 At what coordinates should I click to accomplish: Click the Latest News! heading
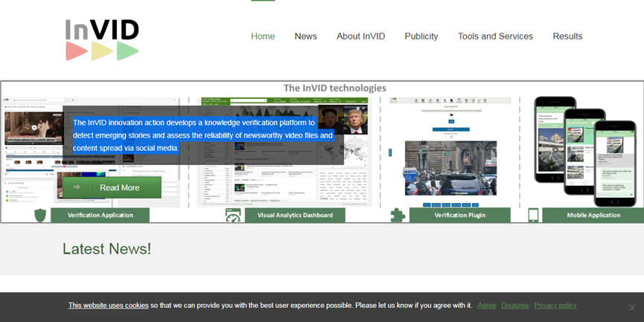click(x=106, y=248)
